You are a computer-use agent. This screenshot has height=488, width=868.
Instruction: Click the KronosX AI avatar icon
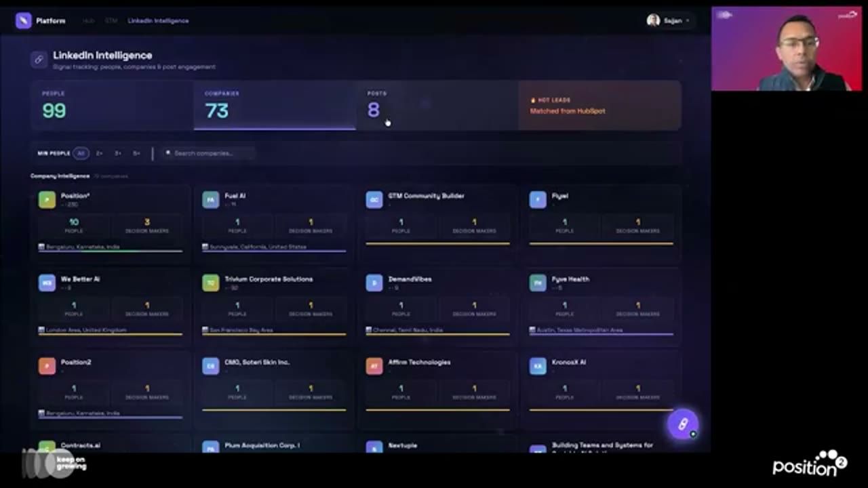click(x=538, y=367)
